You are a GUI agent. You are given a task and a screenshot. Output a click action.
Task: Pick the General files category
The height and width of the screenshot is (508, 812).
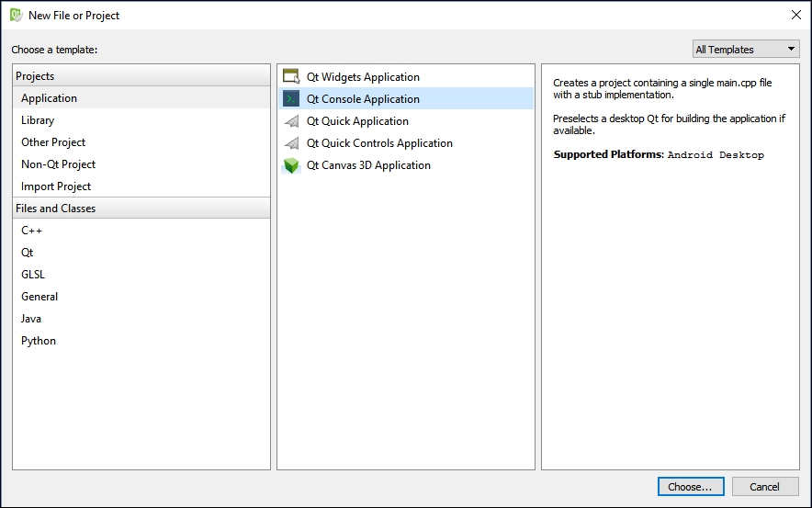[141, 297]
